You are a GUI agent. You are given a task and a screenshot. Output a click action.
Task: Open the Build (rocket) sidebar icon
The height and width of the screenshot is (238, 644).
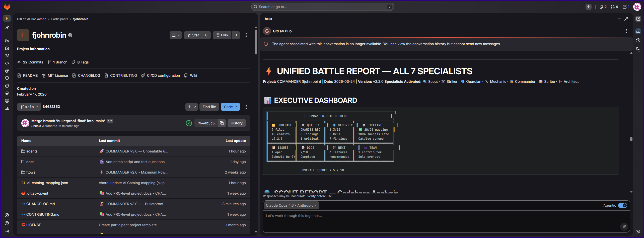[7, 71]
